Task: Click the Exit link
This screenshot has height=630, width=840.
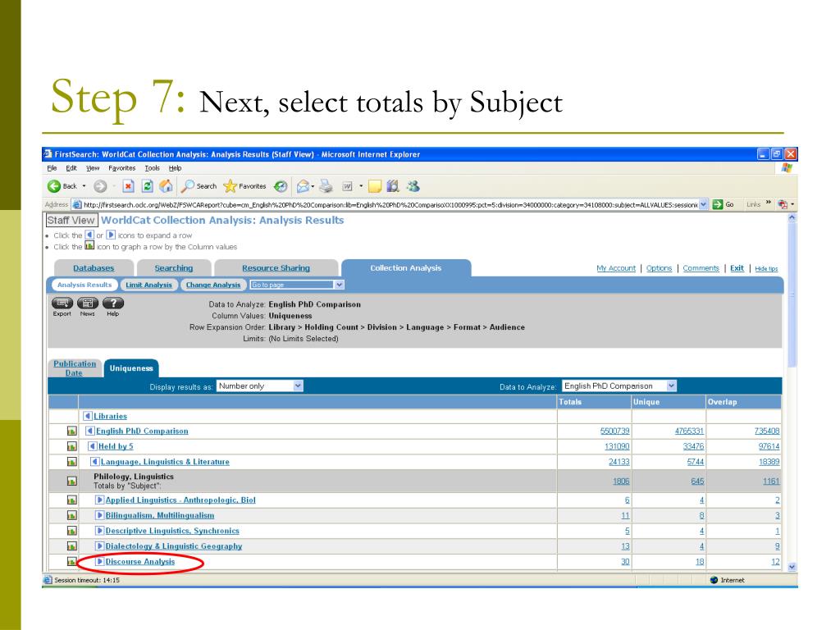Action: coord(737,268)
